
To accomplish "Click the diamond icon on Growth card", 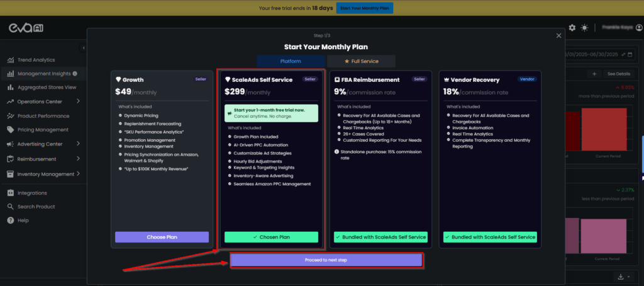I will (118, 80).
